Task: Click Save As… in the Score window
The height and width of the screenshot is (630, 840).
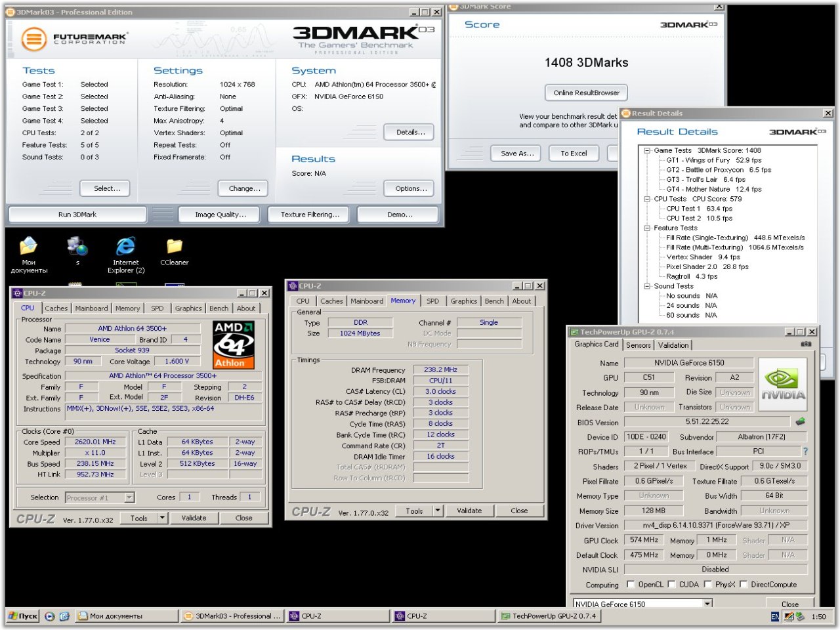Action: 516,153
